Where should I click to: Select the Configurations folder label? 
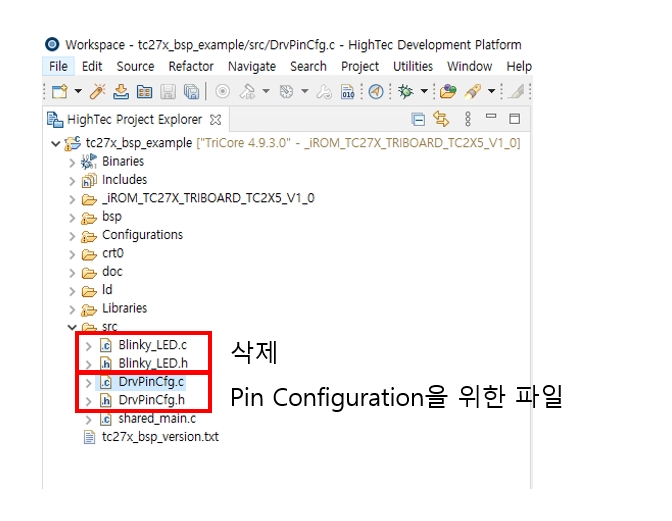(142, 235)
